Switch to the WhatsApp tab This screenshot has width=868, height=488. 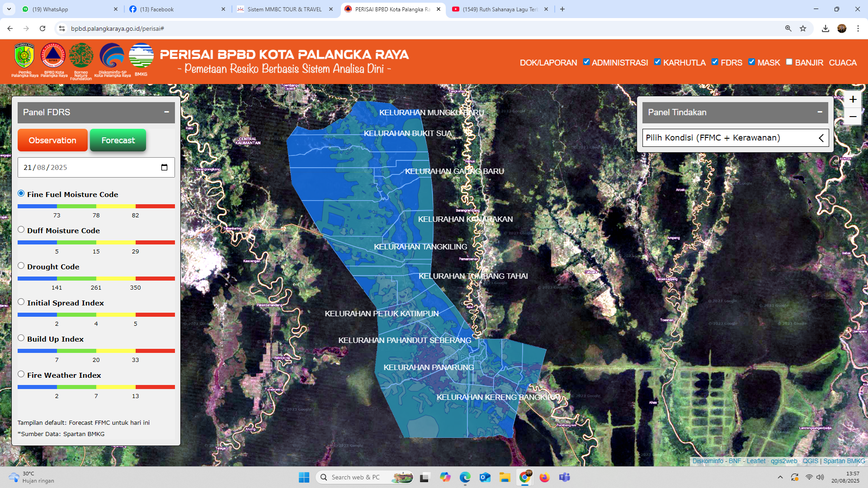pos(70,9)
